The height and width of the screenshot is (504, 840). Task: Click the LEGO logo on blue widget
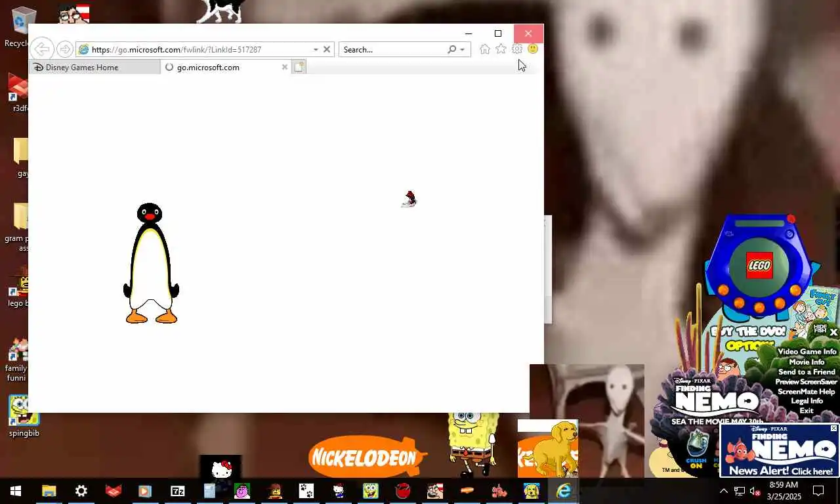759,266
